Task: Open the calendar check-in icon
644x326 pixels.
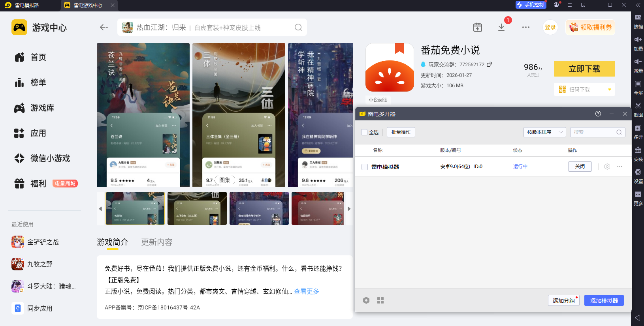Action: tap(477, 27)
